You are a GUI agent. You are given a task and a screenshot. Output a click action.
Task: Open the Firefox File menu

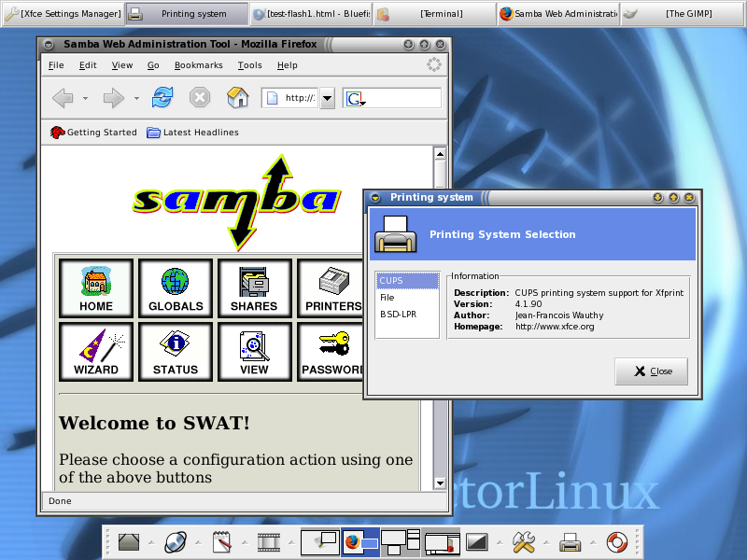click(56, 65)
